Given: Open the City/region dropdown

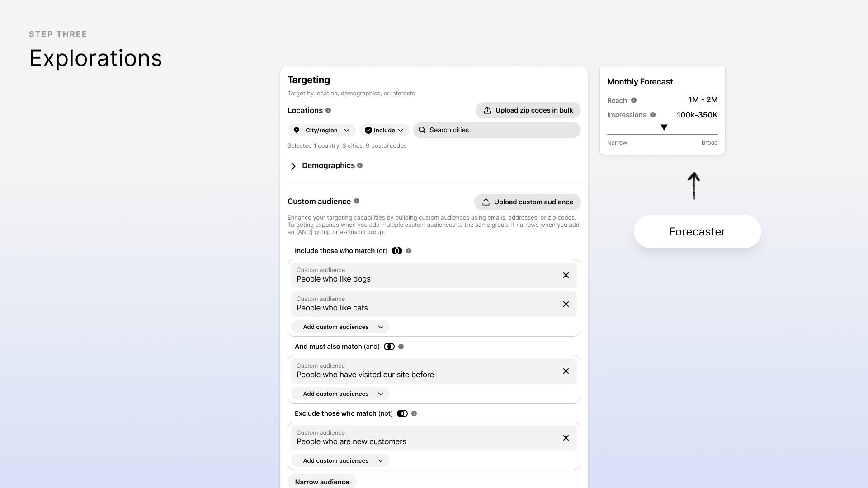Looking at the screenshot, I should [321, 130].
